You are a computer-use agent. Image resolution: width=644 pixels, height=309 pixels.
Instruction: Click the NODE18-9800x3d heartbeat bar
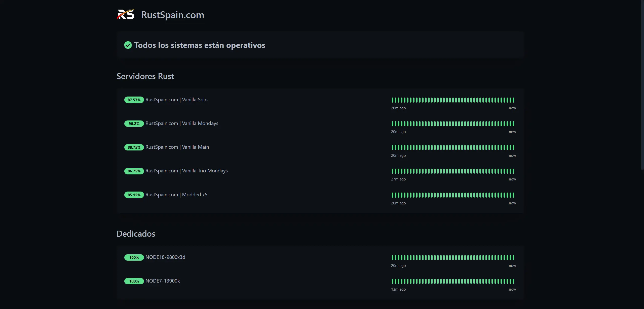tap(453, 258)
